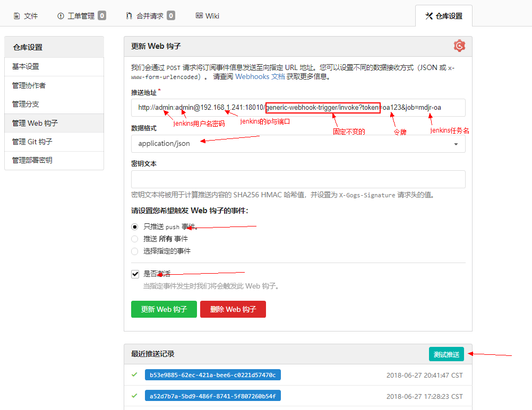This screenshot has height=410, width=532.
Task: Go to 管理部署密钥 in sidebar
Action: 54,160
